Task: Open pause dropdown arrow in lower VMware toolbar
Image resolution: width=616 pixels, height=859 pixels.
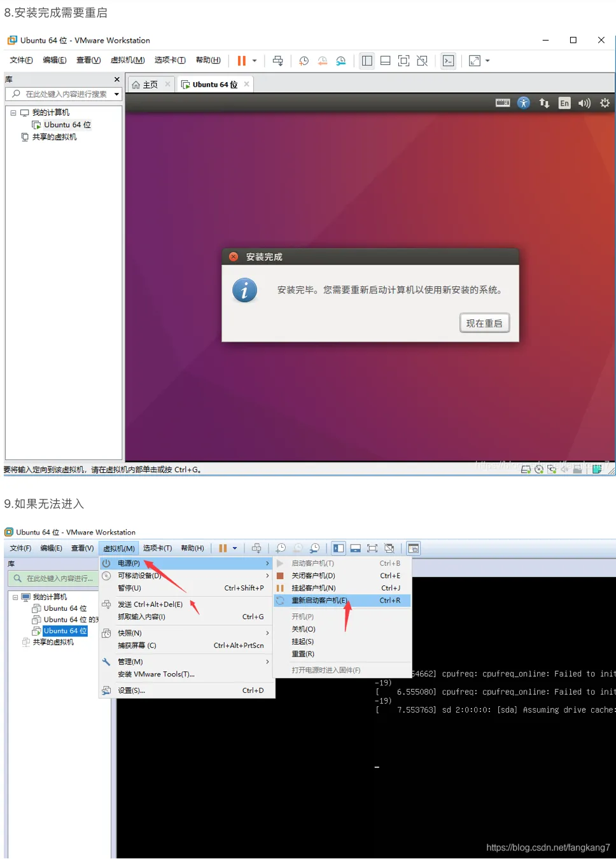Action: click(235, 548)
